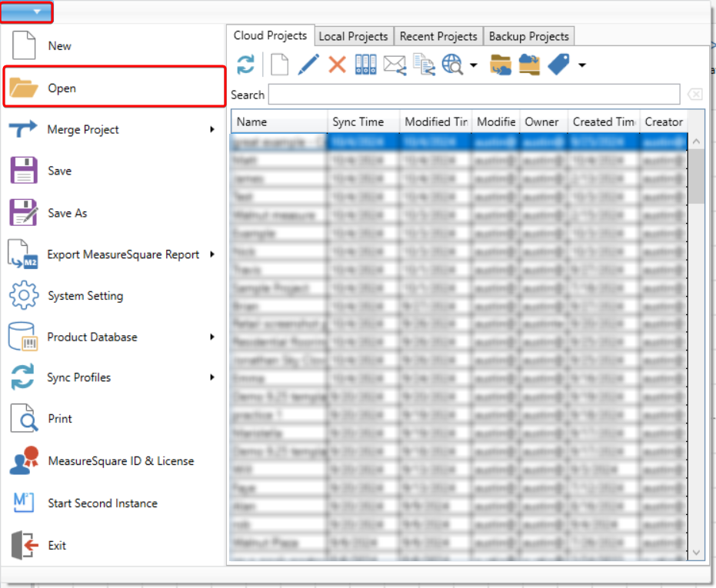Select the Product Database menu entry
Image resolution: width=716 pixels, height=588 pixels.
[x=113, y=337]
